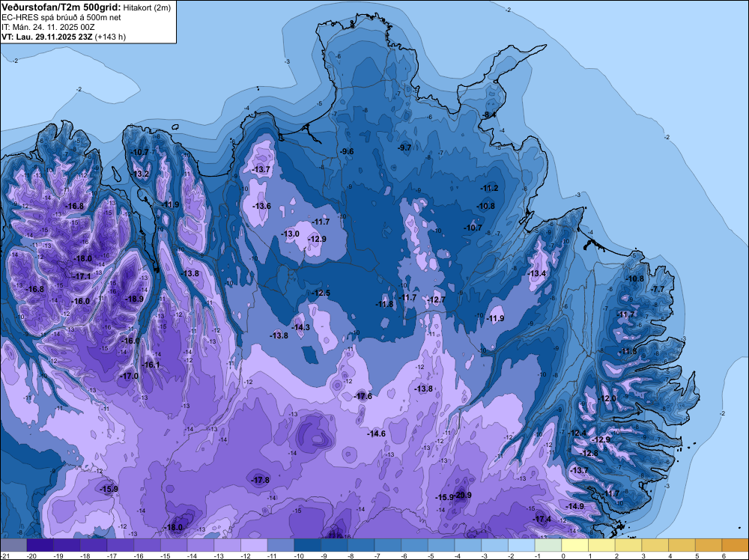749x560 pixels.
Task: Select the -17.8 temperature label
Action: coord(261,481)
